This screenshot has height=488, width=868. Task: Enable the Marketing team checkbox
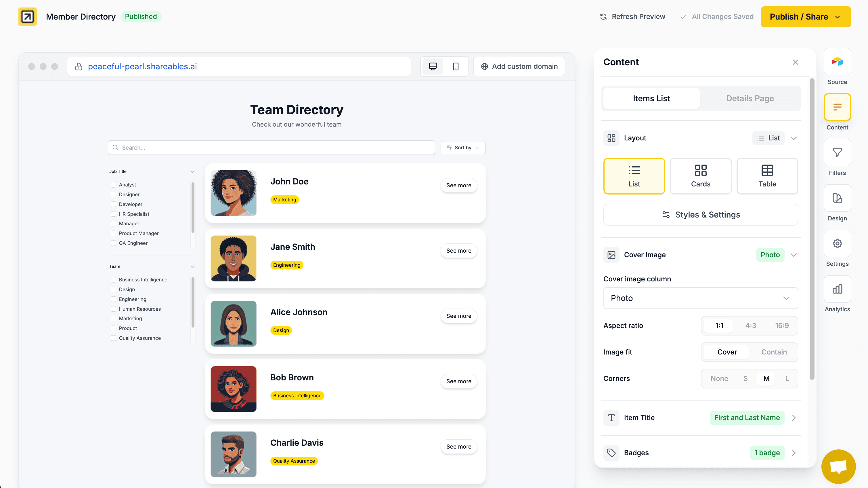tap(114, 319)
